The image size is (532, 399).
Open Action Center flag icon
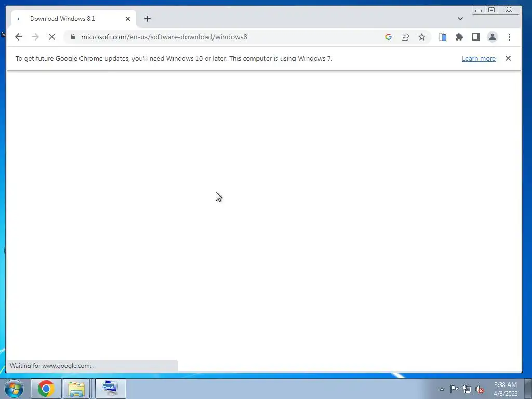tap(454, 389)
